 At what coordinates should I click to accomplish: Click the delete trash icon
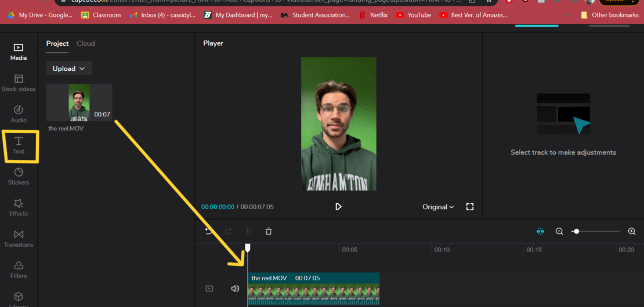pos(269,231)
